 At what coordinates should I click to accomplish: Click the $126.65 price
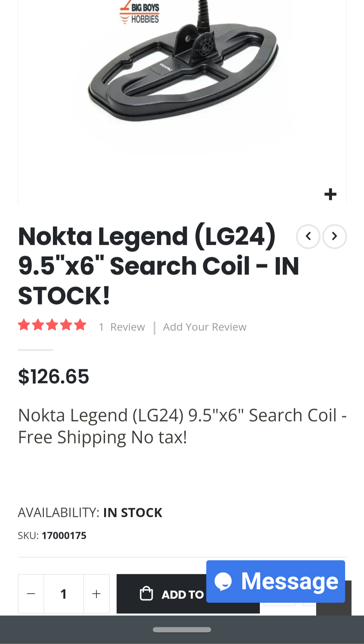coord(54,376)
